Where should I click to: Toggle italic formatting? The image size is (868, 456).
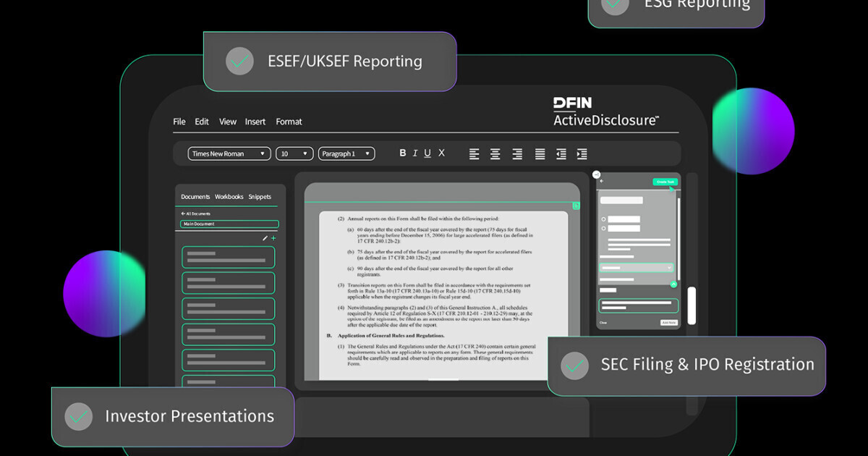(415, 153)
